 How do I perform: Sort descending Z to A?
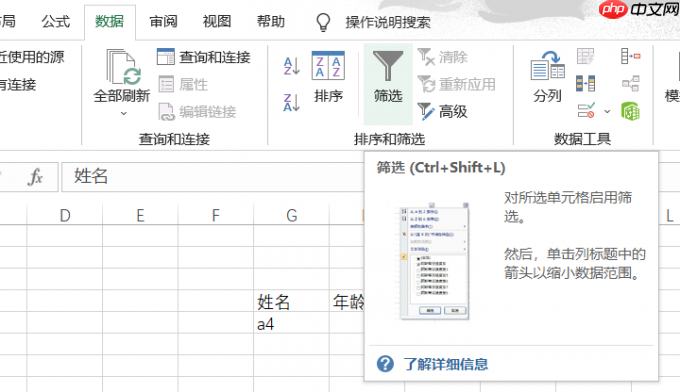291,103
